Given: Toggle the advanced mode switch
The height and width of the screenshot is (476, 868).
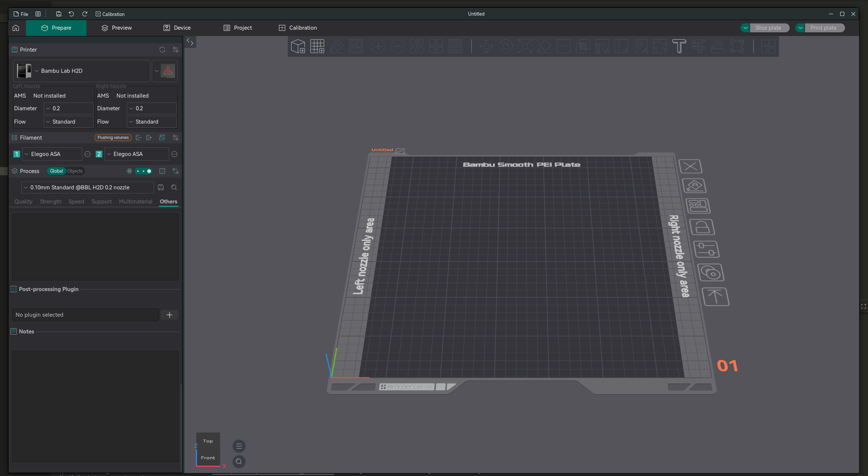Looking at the screenshot, I should tap(144, 171).
